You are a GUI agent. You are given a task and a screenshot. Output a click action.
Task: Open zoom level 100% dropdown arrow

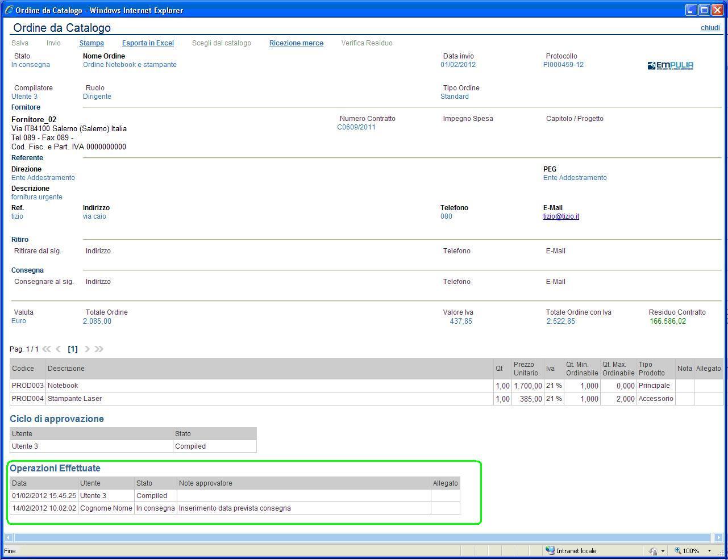[709, 551]
